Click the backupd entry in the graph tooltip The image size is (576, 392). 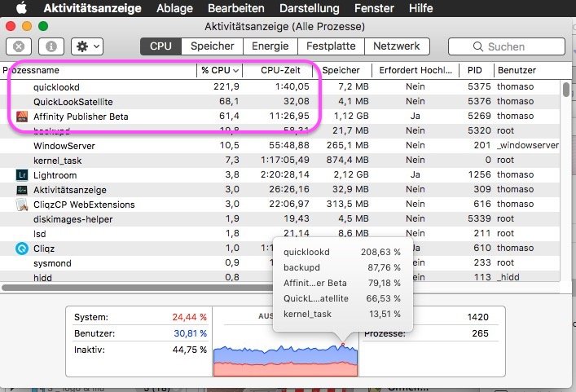[x=342, y=267]
